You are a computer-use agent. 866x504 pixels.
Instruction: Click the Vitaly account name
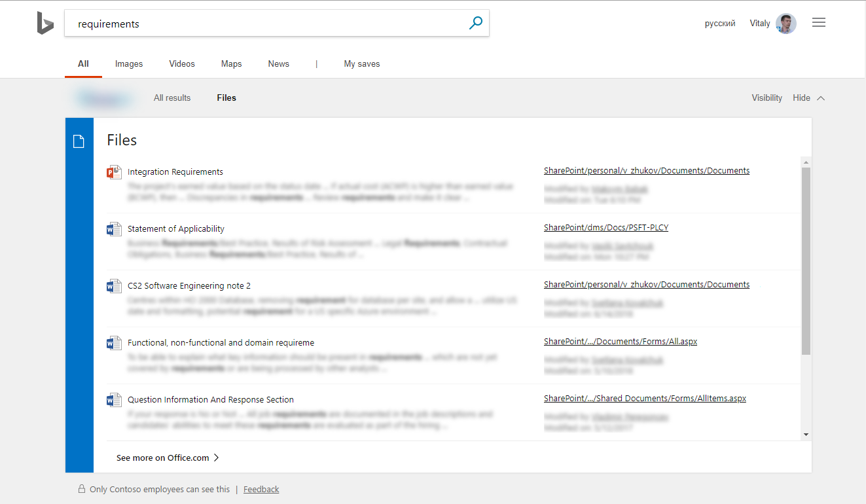(760, 24)
